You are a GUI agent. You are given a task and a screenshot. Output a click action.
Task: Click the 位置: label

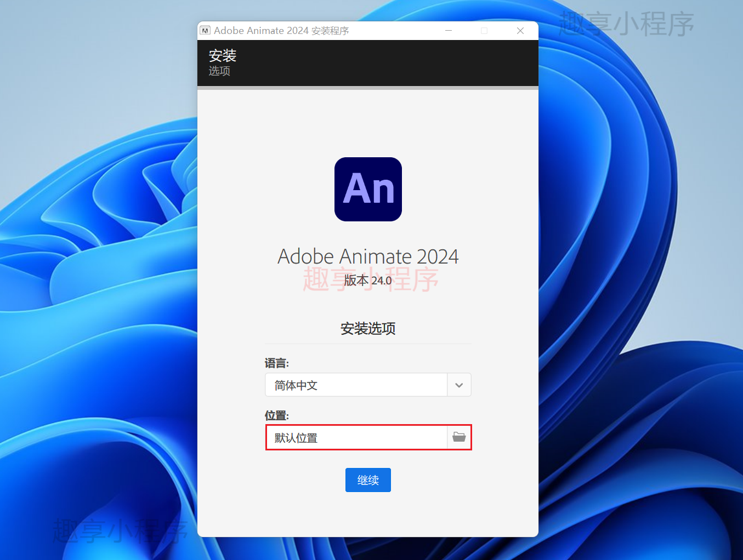point(277,415)
